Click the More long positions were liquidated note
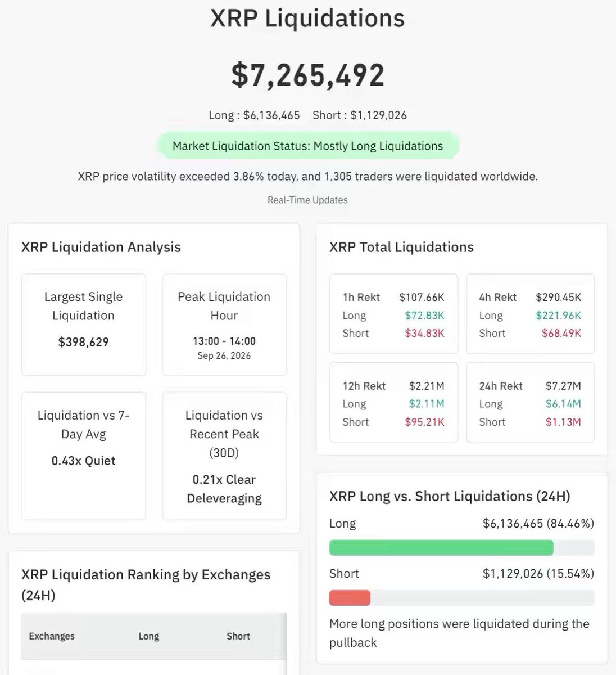 click(460, 633)
